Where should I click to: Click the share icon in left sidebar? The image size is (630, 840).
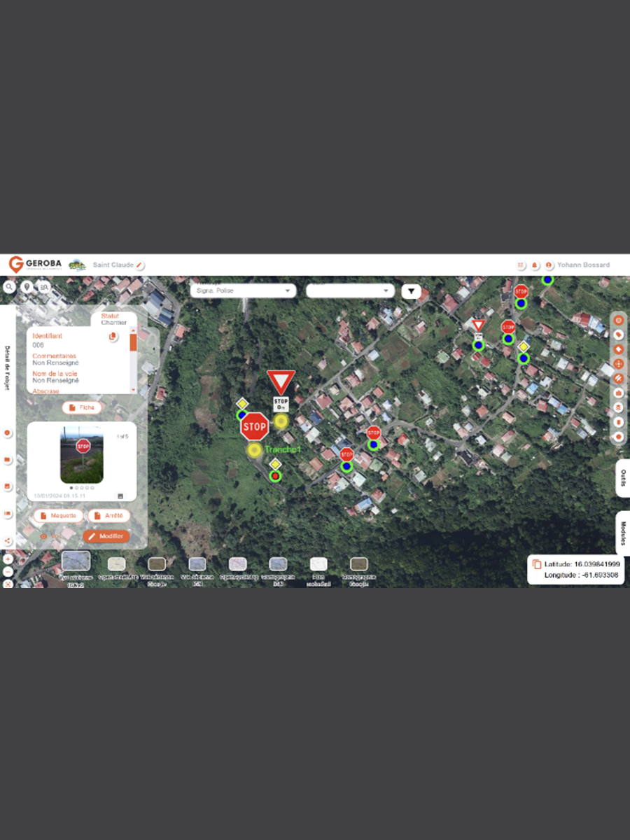click(8, 540)
